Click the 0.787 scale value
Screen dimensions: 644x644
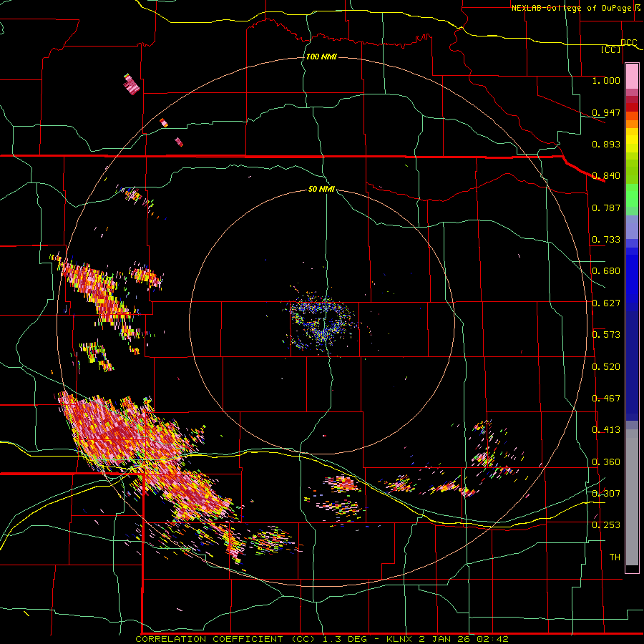pos(606,208)
